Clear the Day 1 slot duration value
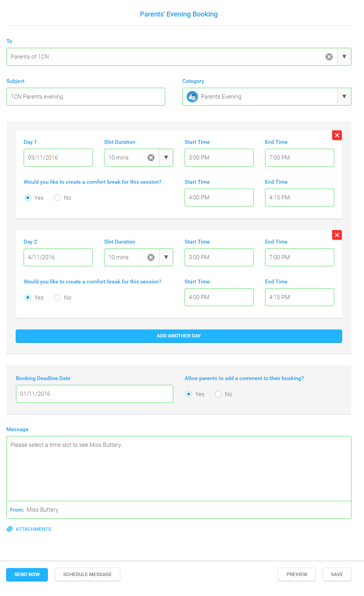 pyautogui.click(x=151, y=157)
